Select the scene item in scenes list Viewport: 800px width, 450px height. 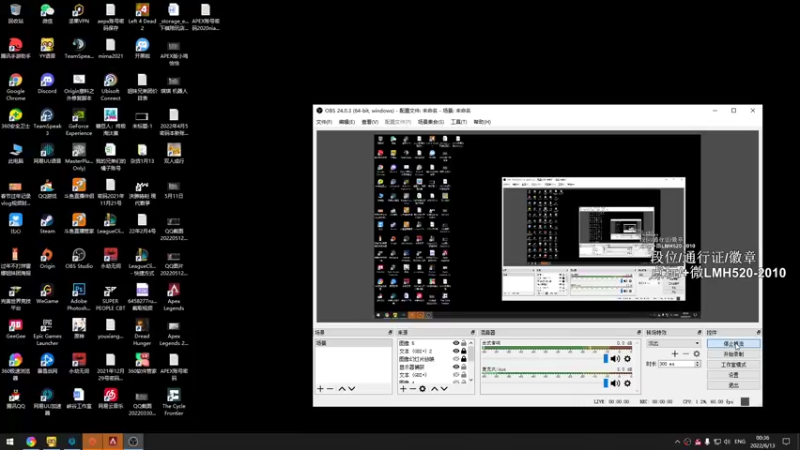click(x=353, y=343)
